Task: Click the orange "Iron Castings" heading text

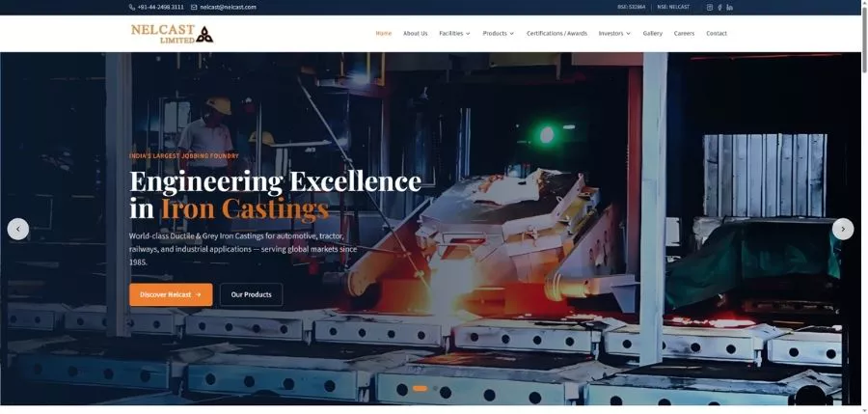Action: coord(245,209)
